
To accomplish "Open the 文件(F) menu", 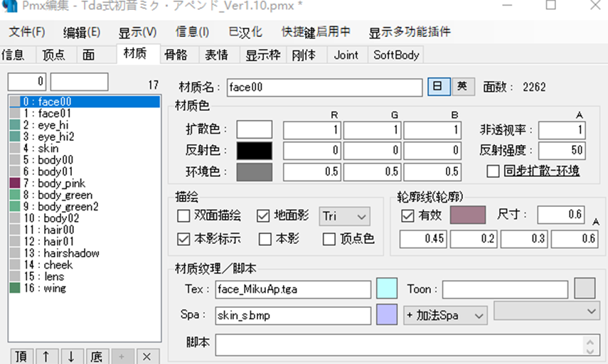I will [27, 32].
